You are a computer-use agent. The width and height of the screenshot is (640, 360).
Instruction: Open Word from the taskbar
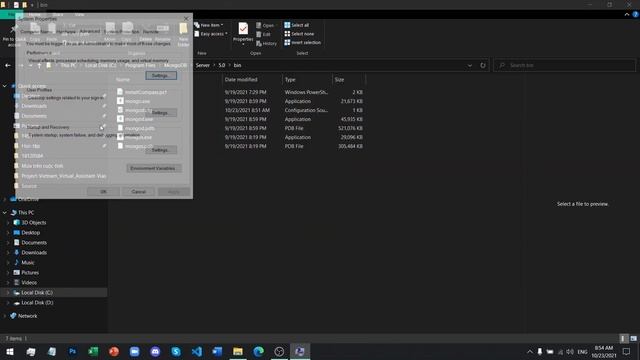click(217, 351)
